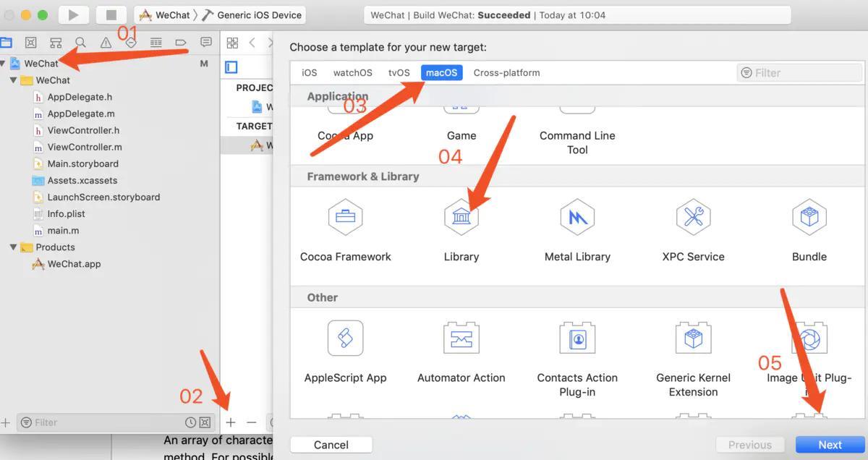The image size is (868, 460).
Task: Open the Issue navigator warning icon
Action: (106, 43)
